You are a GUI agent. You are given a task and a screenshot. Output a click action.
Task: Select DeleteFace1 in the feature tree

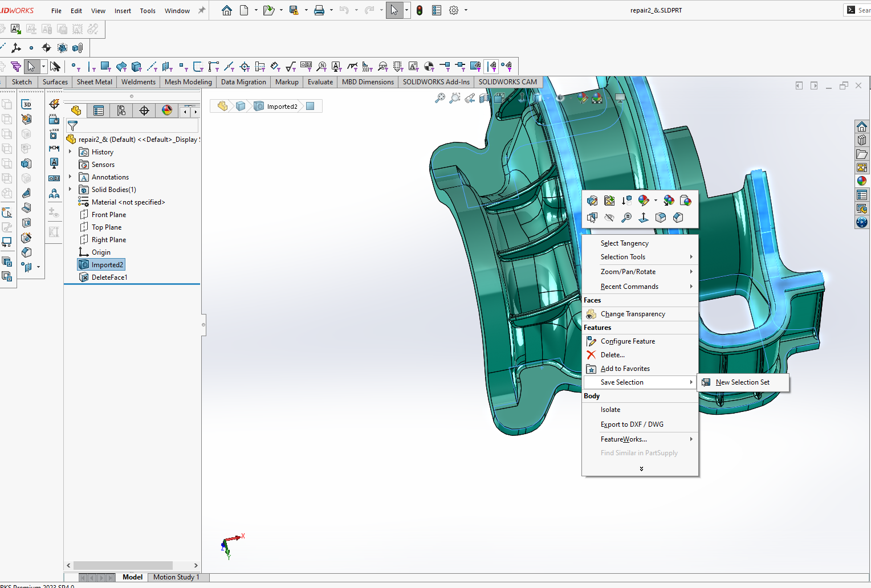pos(109,277)
